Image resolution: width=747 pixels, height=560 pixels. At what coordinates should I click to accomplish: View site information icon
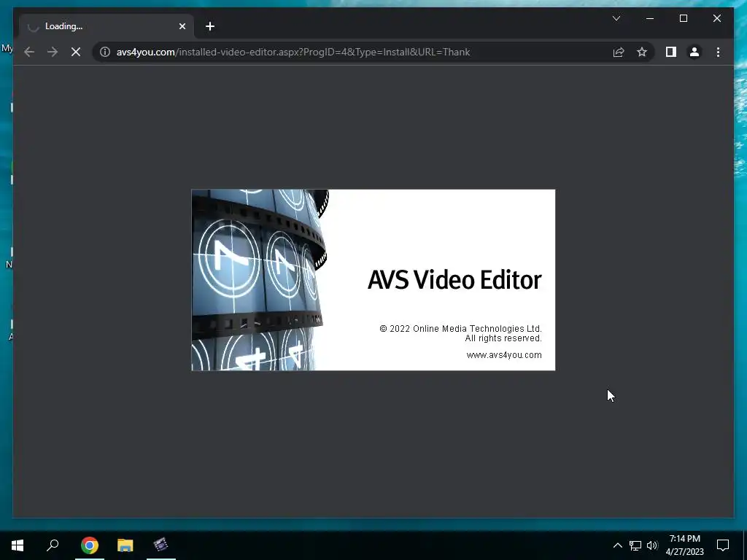tap(105, 52)
